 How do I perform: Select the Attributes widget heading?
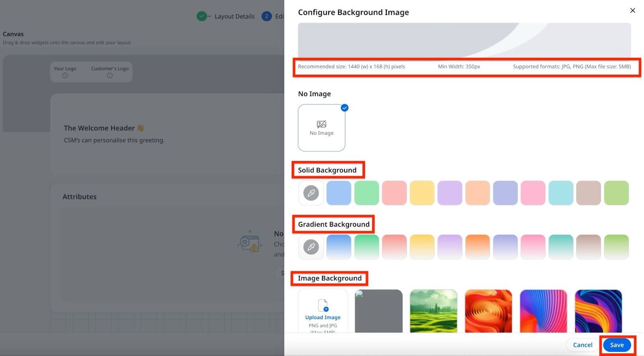pyautogui.click(x=80, y=197)
